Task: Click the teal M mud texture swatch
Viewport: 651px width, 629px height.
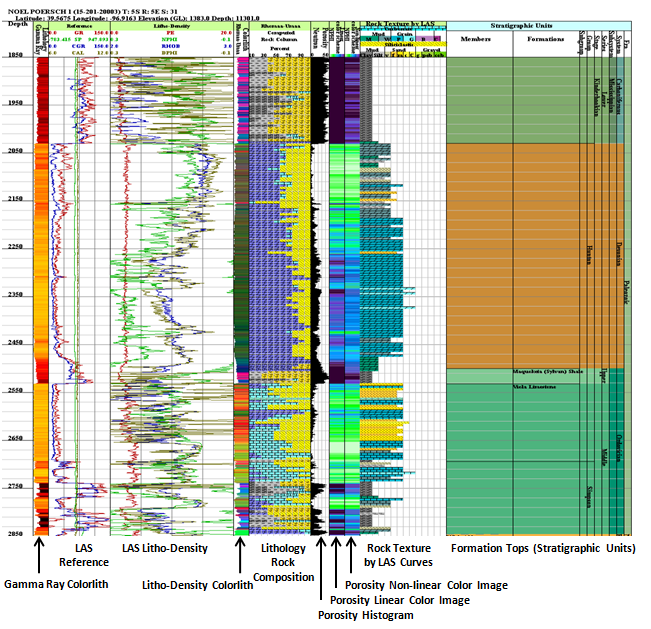Action: pos(370,39)
